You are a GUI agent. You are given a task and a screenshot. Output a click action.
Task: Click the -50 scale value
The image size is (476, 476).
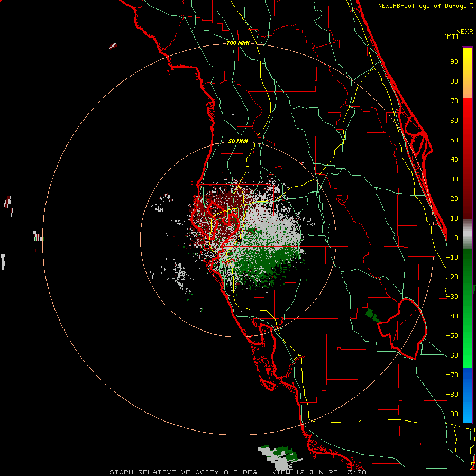coord(452,336)
